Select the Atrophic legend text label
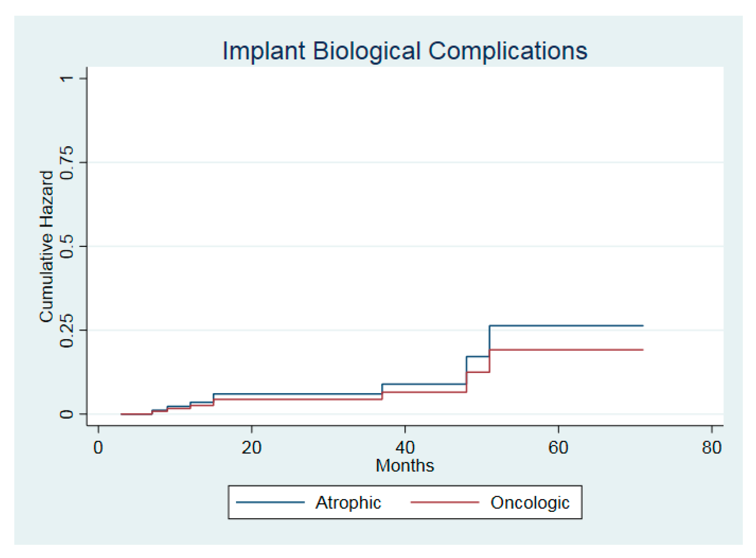The width and height of the screenshot is (756, 558). pos(348,503)
